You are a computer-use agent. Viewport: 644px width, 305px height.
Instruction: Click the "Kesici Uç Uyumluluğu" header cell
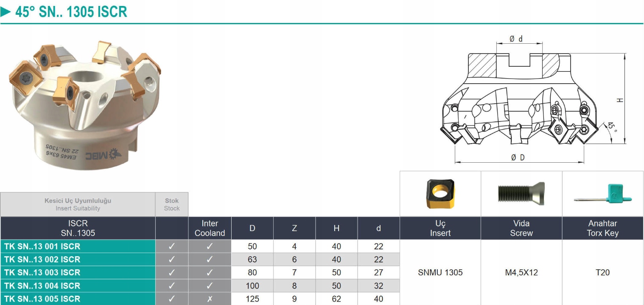click(78, 204)
